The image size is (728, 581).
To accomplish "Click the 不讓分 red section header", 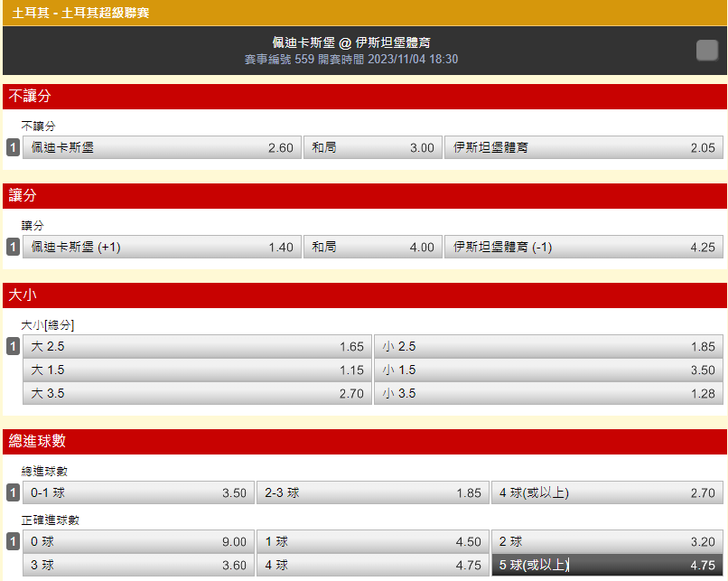I will click(x=365, y=97).
